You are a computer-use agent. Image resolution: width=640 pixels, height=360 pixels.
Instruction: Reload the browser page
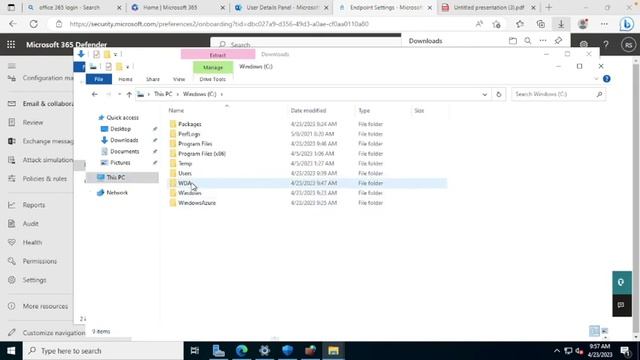tap(33, 24)
